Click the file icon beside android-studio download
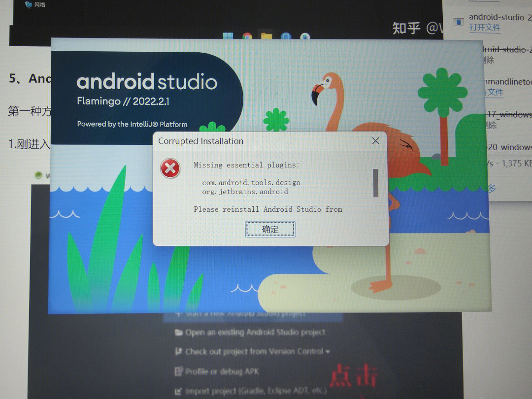Image resolution: width=532 pixels, height=399 pixels. pyautogui.click(x=459, y=22)
